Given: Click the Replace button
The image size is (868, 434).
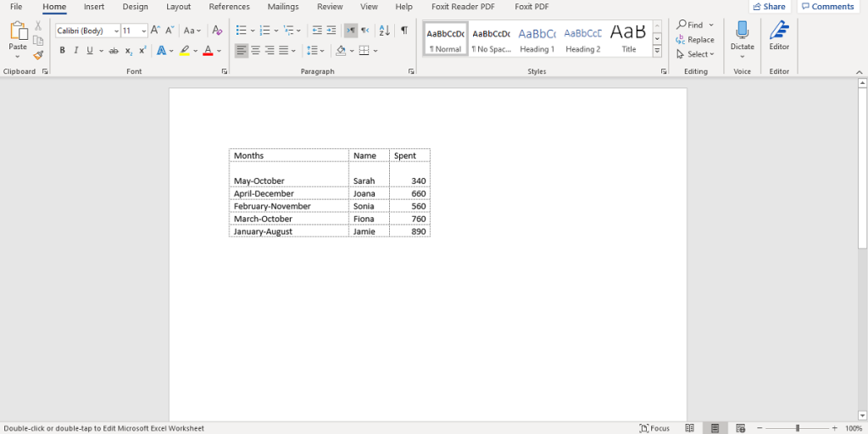Looking at the screenshot, I should point(695,39).
